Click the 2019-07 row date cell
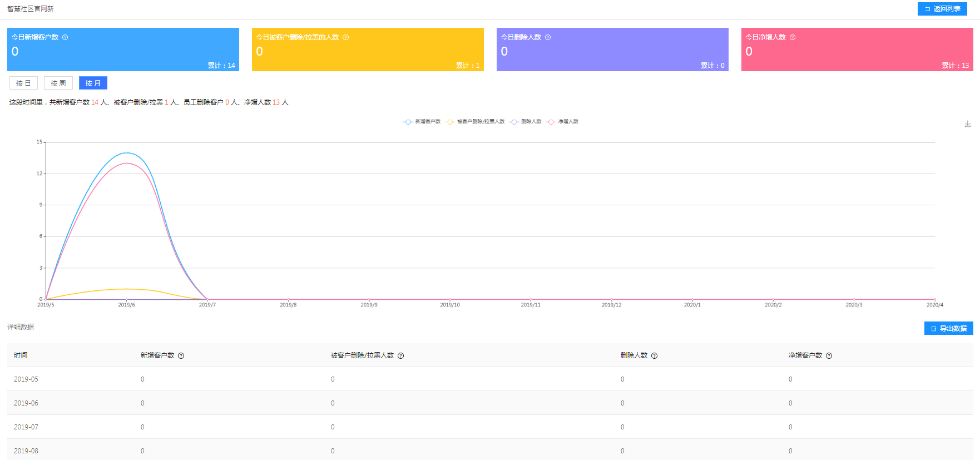 click(x=26, y=427)
